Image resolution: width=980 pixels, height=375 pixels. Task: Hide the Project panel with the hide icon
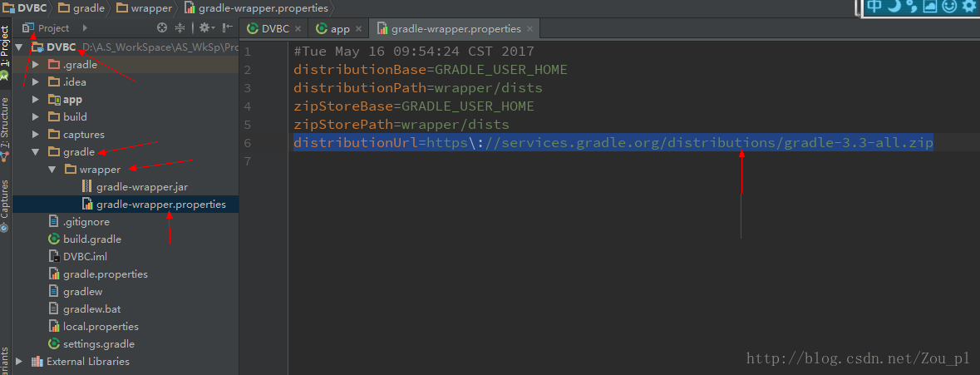coord(228,27)
